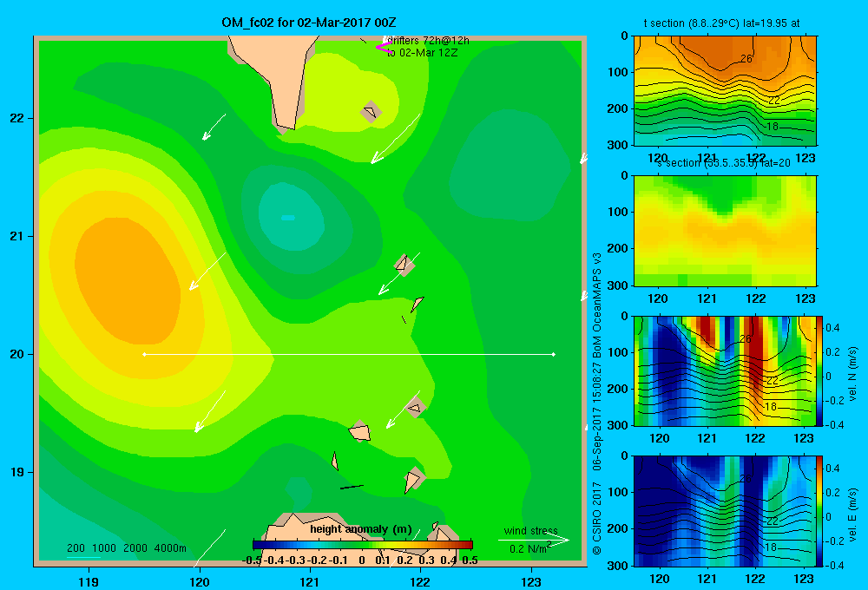The image size is (868, 590).
Task: Click the magenta drifter track marker
Action: click(384, 47)
